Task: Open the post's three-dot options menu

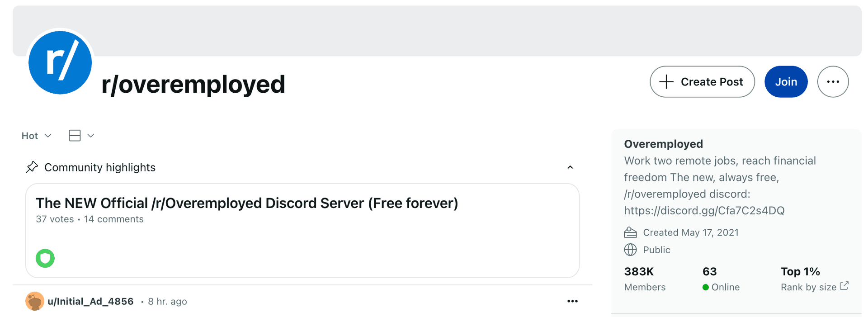Action: 572,301
